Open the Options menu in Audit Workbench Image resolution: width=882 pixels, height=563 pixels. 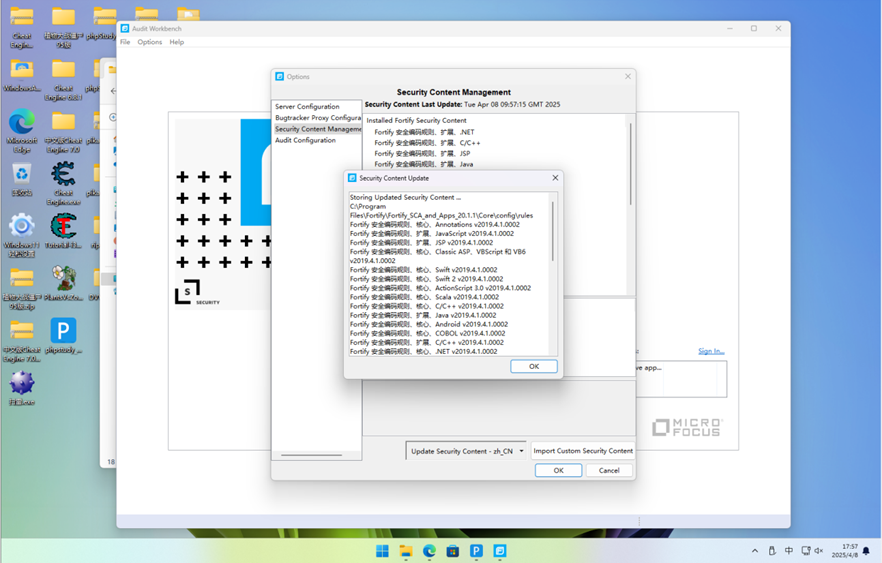pyautogui.click(x=150, y=42)
